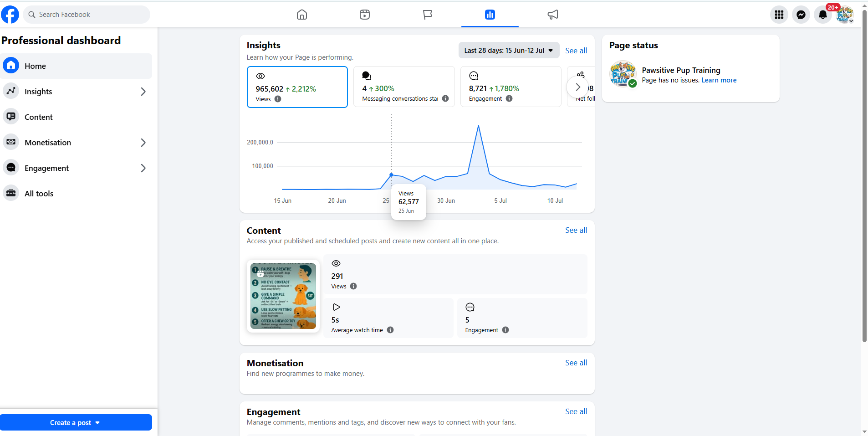Open the Last 28 days date range dropdown
Image resolution: width=868 pixels, height=436 pixels.
coord(509,51)
